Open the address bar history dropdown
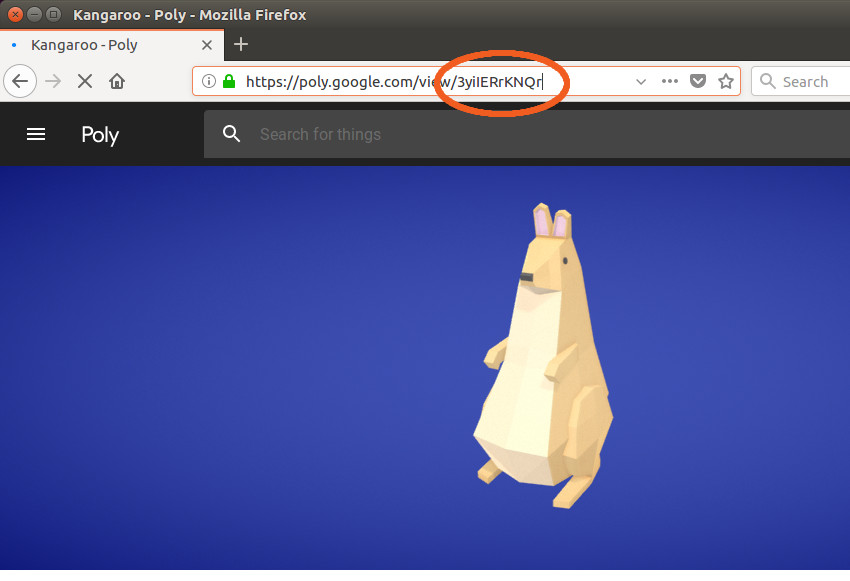The height and width of the screenshot is (581, 850). (x=641, y=82)
